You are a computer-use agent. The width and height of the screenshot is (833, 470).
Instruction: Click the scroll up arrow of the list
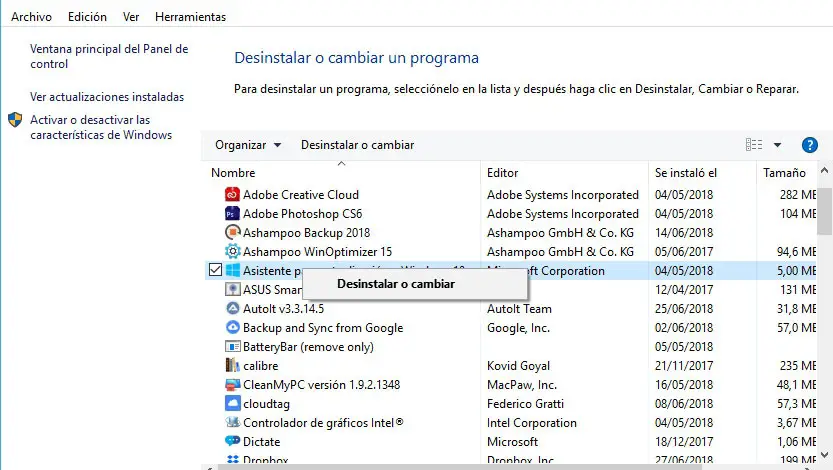click(x=824, y=171)
